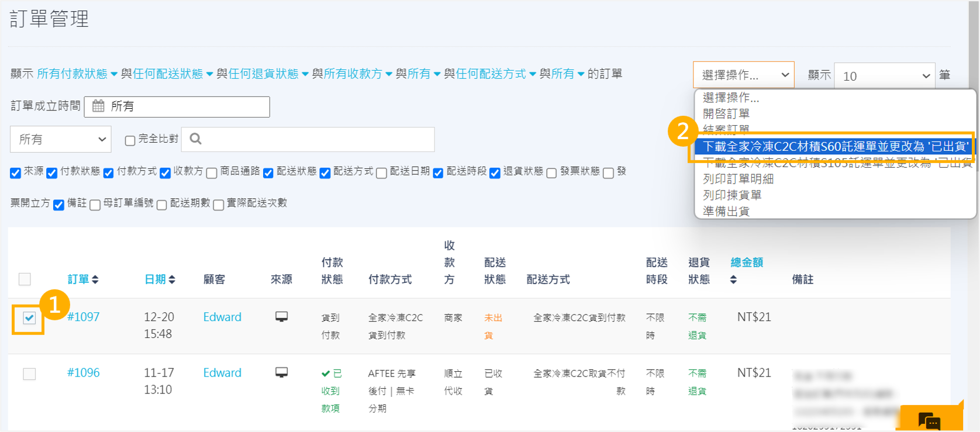980x432 pixels.
Task: Open order #1097 link
Action: pyautogui.click(x=83, y=317)
